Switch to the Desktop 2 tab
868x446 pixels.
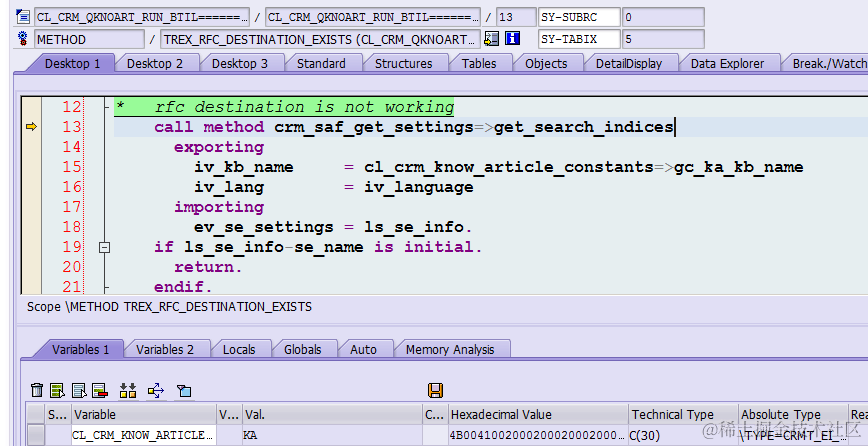pyautogui.click(x=155, y=63)
